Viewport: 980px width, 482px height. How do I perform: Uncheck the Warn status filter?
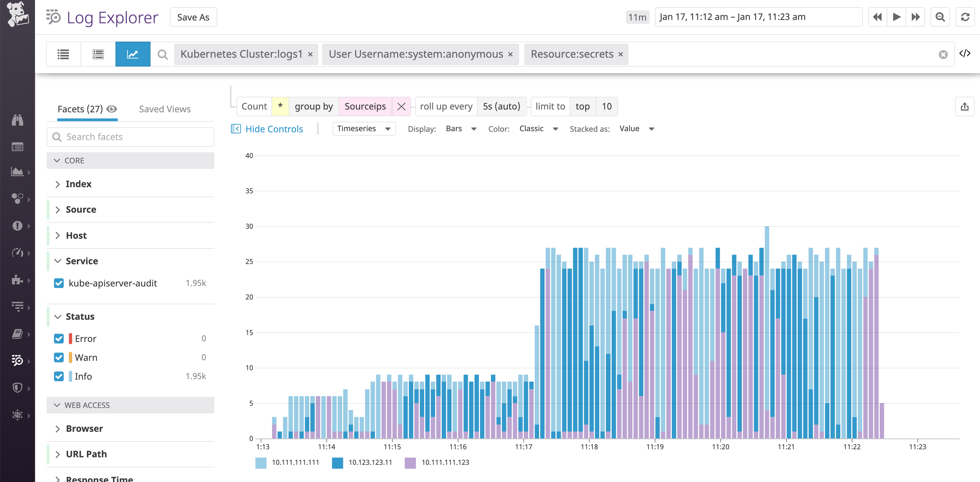(59, 357)
